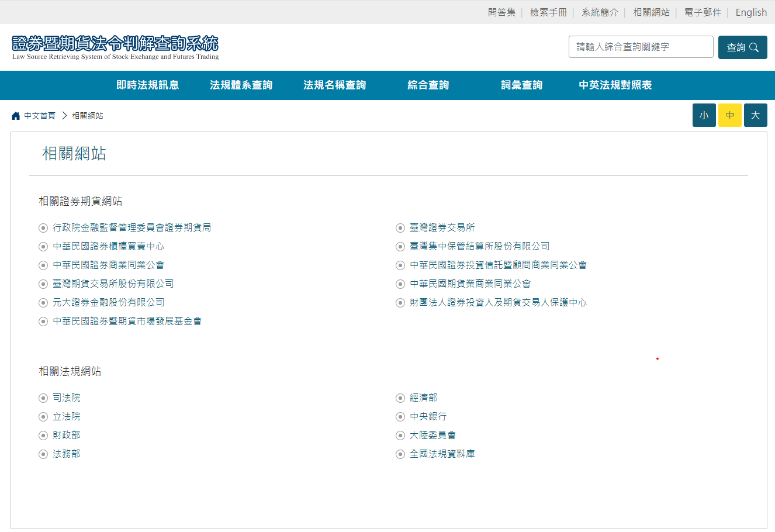Open 臺灣期貨交易所股份有限公司 link
The width and height of the screenshot is (775, 532).
[113, 284]
